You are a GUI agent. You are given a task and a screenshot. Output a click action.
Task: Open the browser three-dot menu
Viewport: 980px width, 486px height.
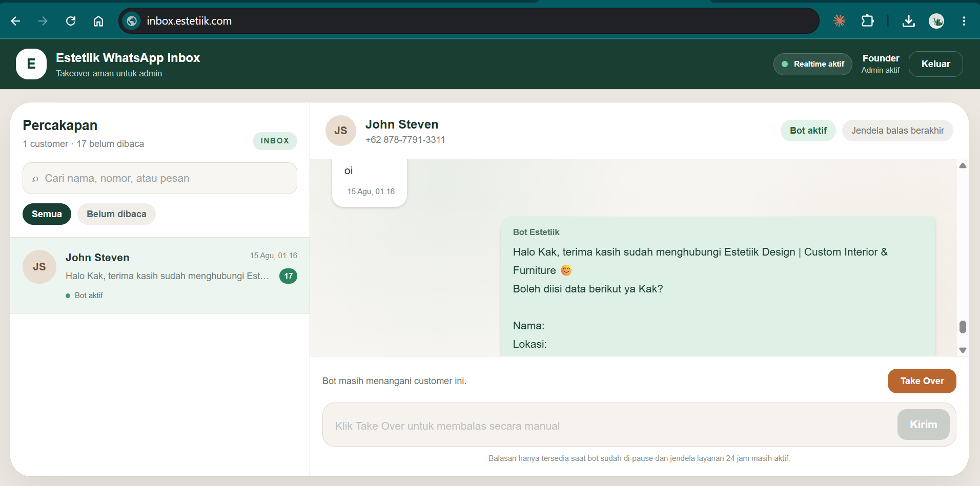pos(964,21)
